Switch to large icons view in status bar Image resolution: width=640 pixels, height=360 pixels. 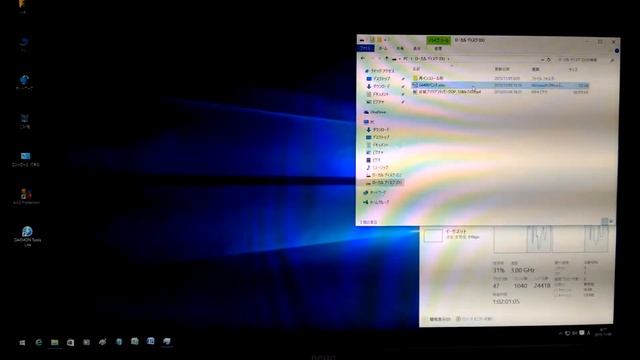coord(611,221)
